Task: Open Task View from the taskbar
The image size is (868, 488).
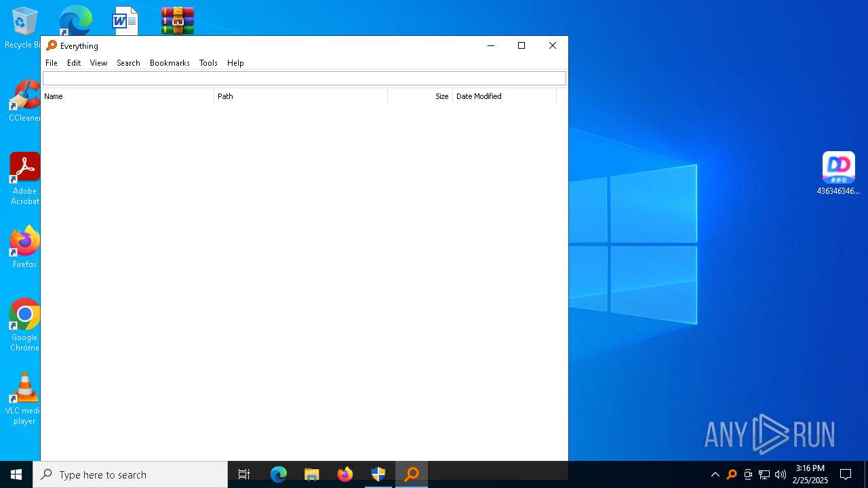Action: (244, 474)
